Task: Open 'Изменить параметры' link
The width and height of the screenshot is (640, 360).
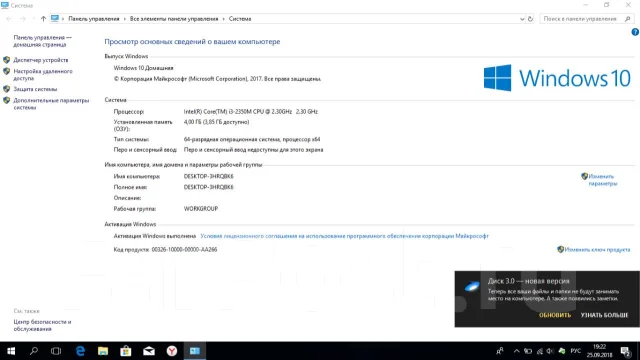Action: [x=602, y=180]
